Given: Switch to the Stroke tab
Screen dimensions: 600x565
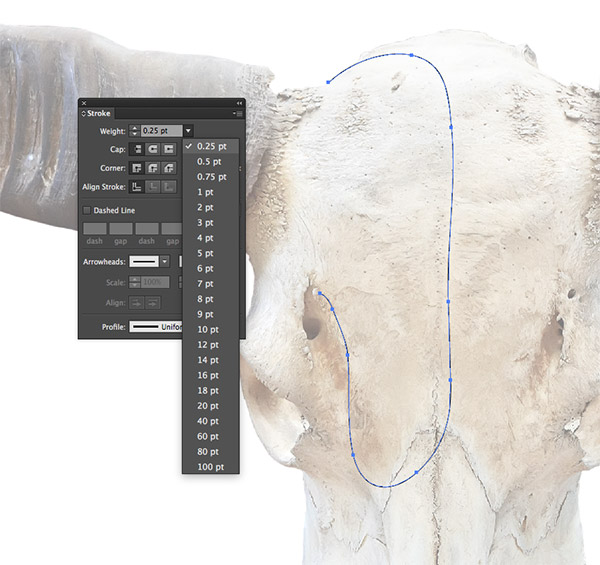Looking at the screenshot, I should click(98, 114).
